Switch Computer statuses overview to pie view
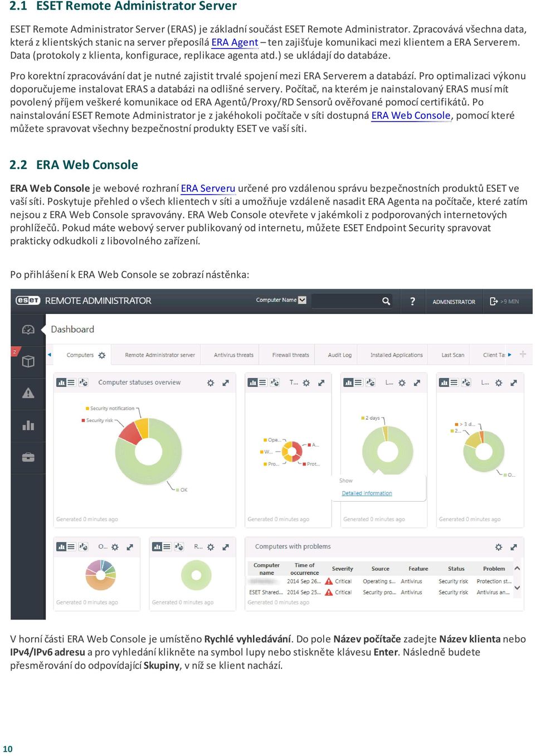This screenshot has width=535, height=756. click(84, 382)
